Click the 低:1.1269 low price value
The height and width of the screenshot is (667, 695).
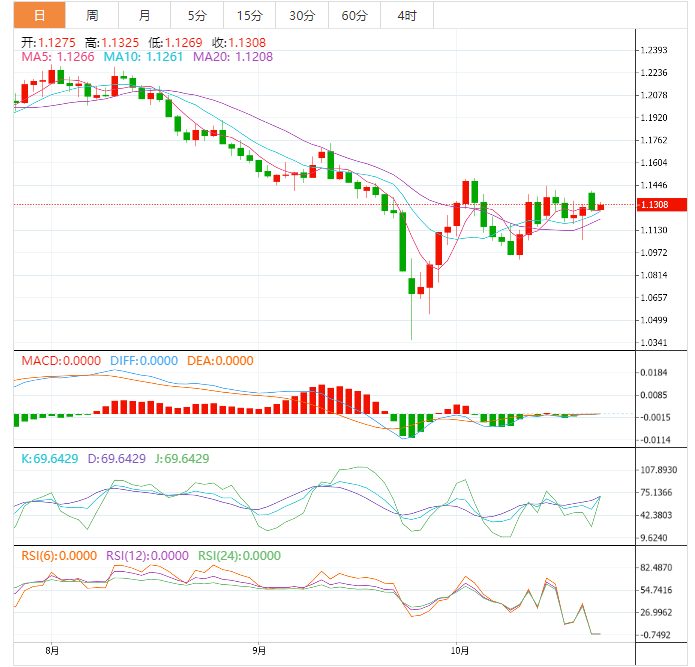[175, 43]
